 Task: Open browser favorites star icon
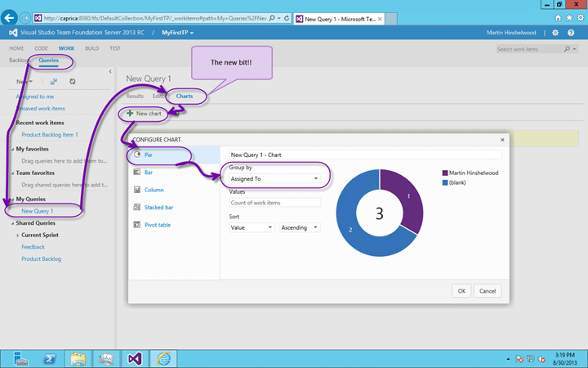click(569, 18)
